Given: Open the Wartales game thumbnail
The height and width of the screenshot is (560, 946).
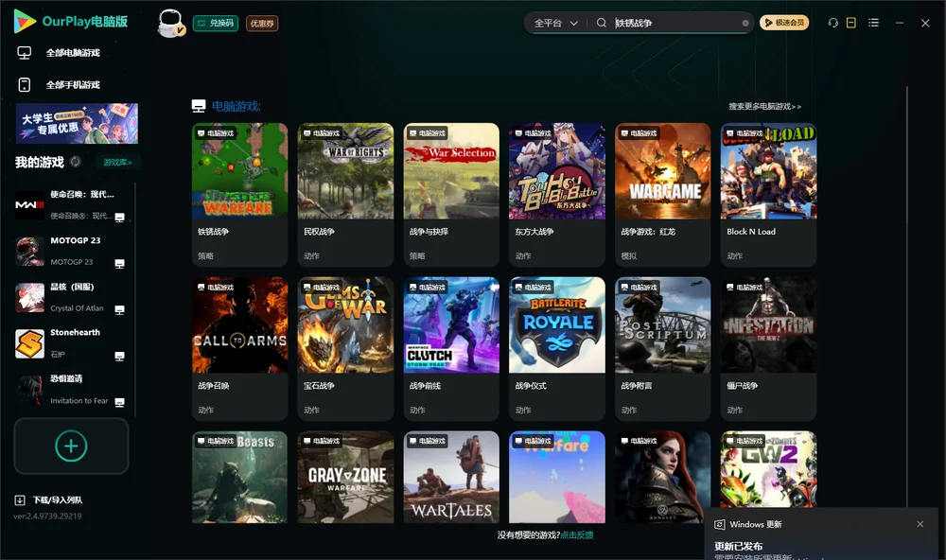Looking at the screenshot, I should [451, 477].
